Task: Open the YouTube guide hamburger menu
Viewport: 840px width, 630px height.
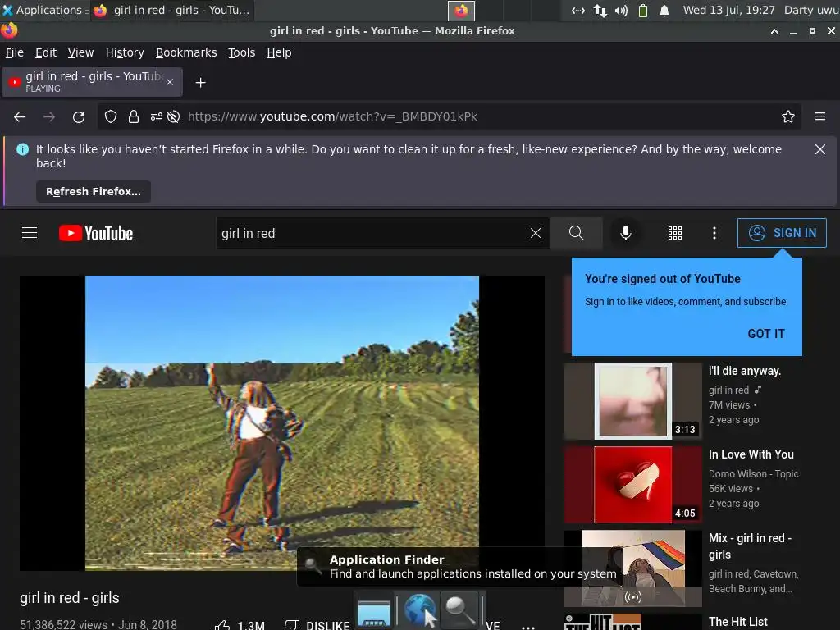Action: [30, 233]
